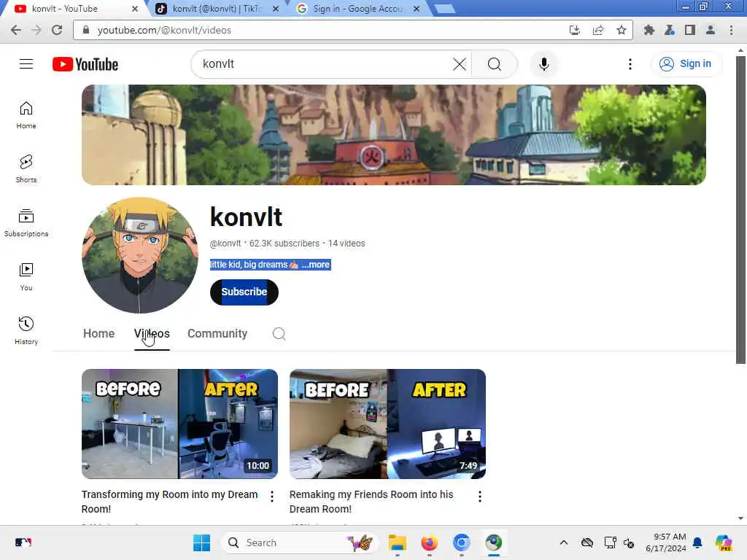Screen dimensions: 747x560
Task: Switch to the Sign in Google Account tab
Action: [358, 9]
